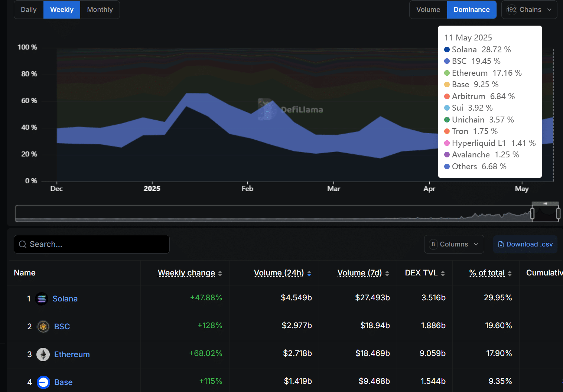
Task: Sort by % of total arrows icon
Action: [510, 274]
